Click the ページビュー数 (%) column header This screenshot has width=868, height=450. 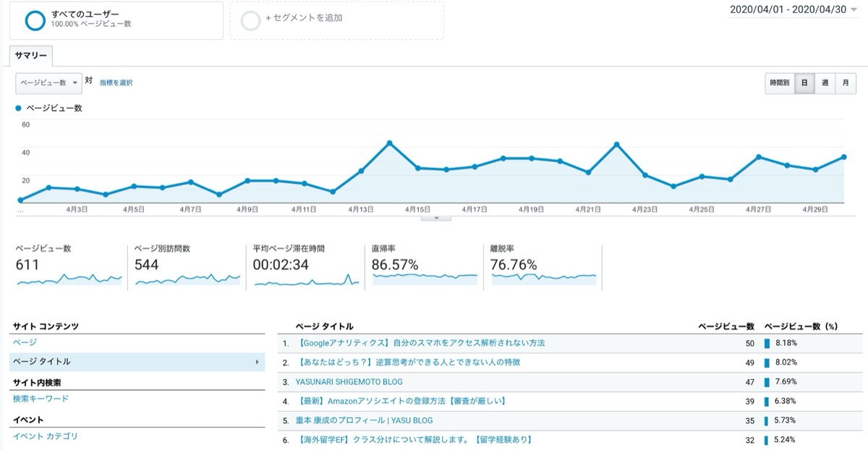[x=801, y=327]
